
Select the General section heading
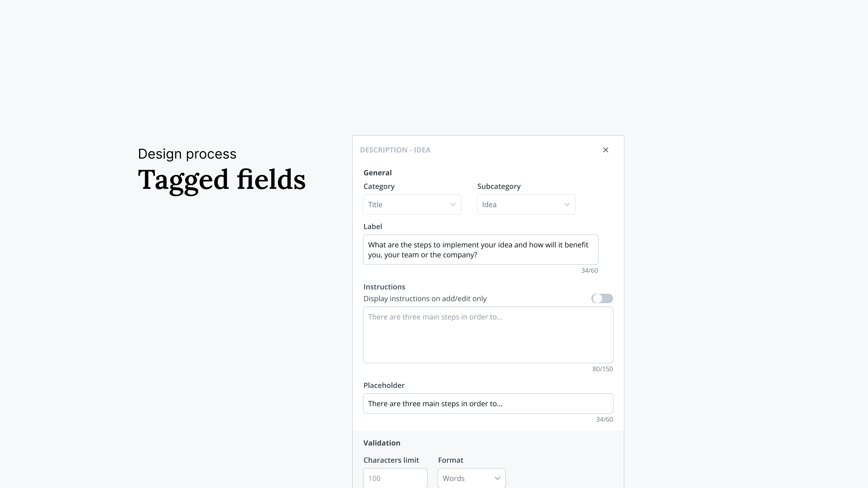[377, 173]
